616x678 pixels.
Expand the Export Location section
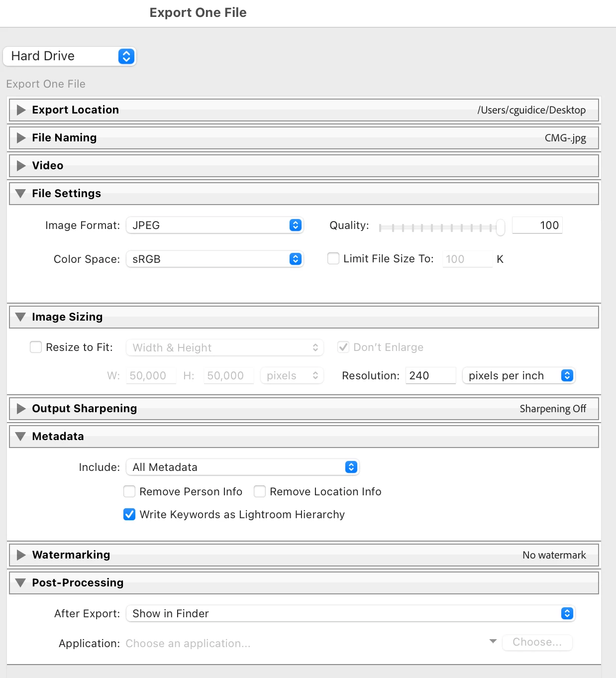coord(21,110)
